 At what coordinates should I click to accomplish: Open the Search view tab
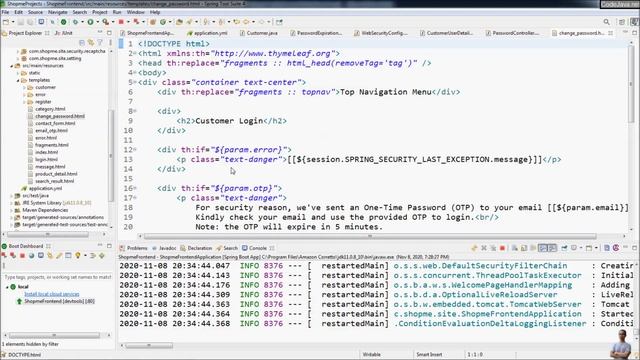pos(227,248)
